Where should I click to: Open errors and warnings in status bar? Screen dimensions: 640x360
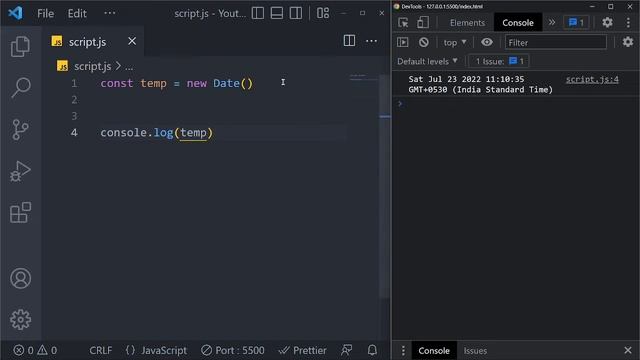coord(35,350)
